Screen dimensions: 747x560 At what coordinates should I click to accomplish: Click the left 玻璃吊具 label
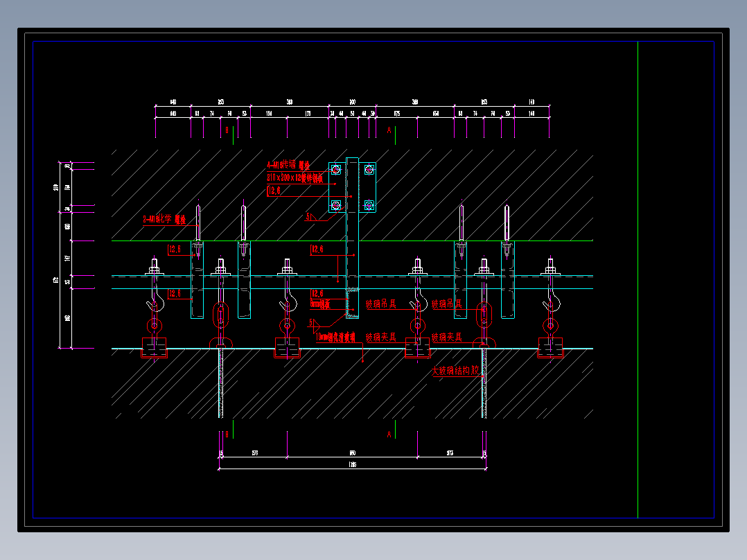[x=380, y=304]
